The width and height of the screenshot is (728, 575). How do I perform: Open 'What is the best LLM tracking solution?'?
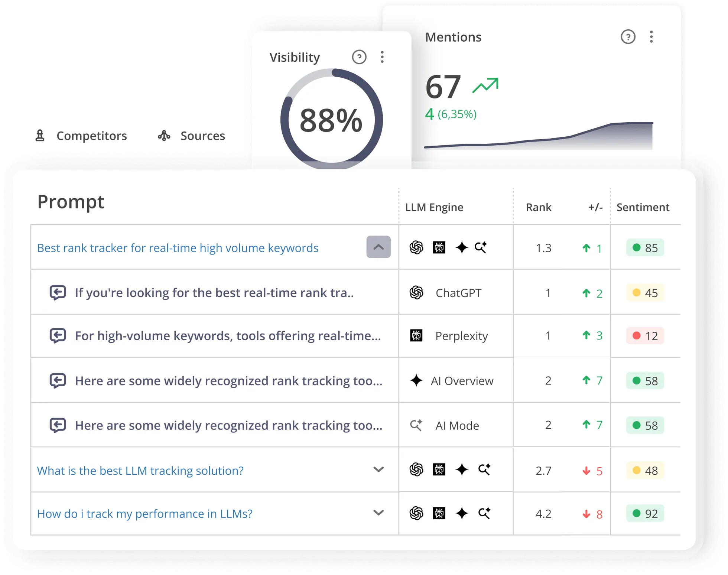(x=140, y=470)
